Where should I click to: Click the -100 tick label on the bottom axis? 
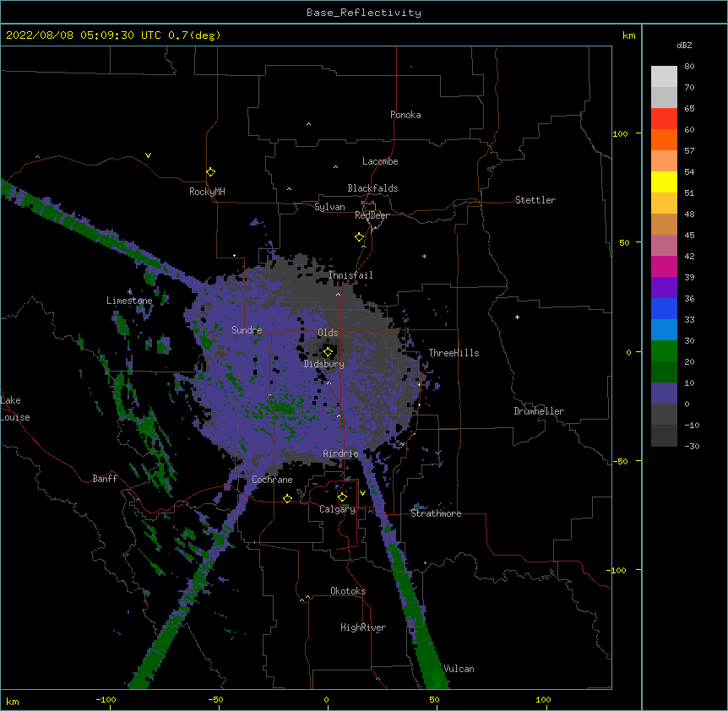(x=106, y=699)
